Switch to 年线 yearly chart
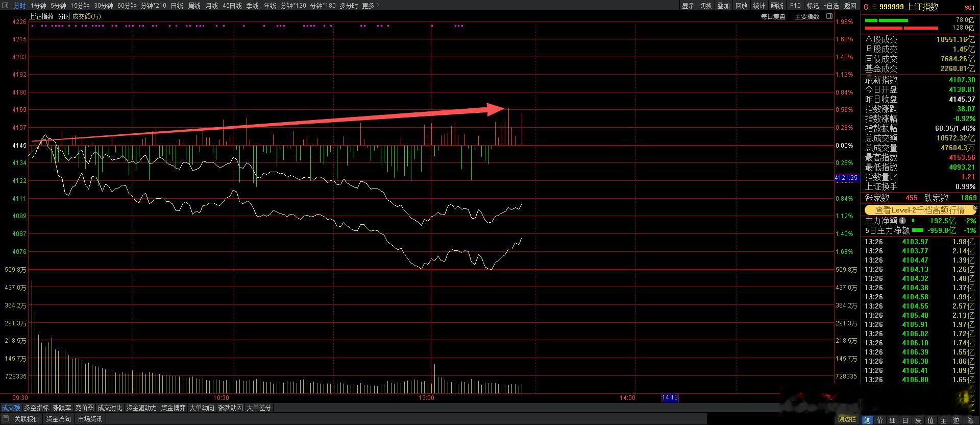The height and width of the screenshot is (425, 980). [270, 6]
